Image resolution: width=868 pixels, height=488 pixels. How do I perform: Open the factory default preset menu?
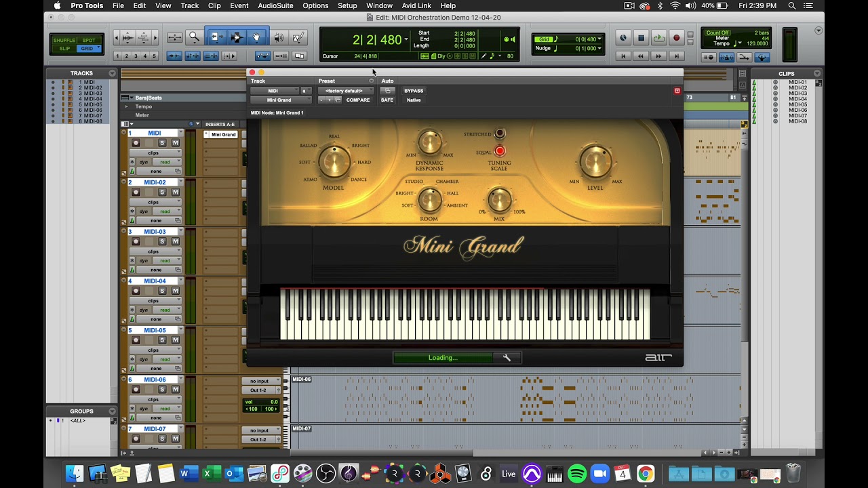(344, 91)
